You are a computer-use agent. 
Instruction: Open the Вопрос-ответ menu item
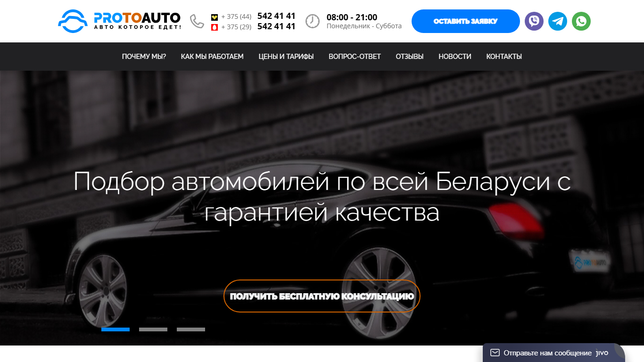click(355, 57)
